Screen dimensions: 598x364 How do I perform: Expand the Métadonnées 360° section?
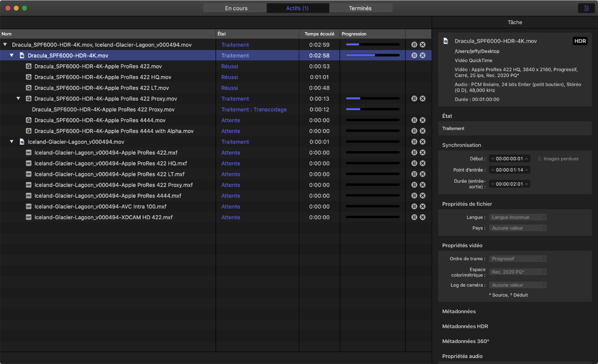465,342
